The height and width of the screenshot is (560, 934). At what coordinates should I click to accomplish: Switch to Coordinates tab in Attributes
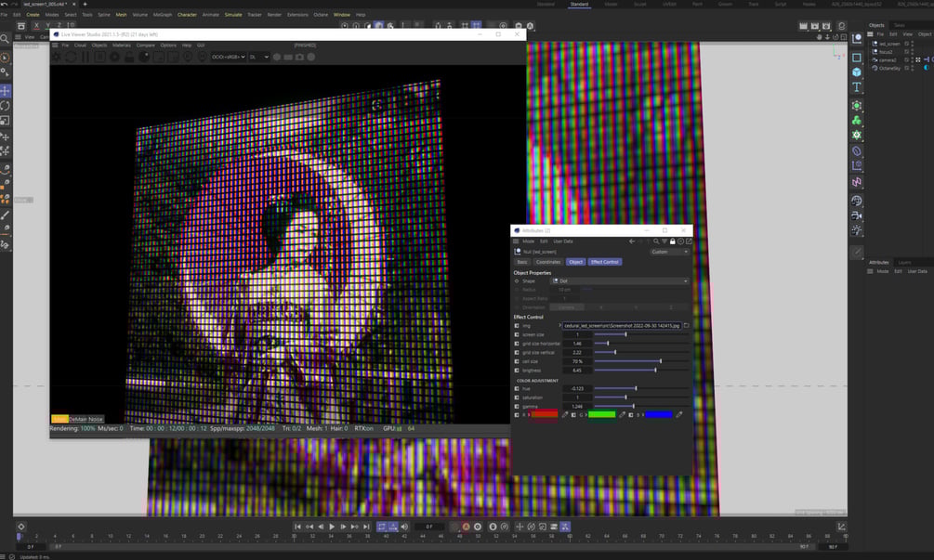click(x=548, y=262)
